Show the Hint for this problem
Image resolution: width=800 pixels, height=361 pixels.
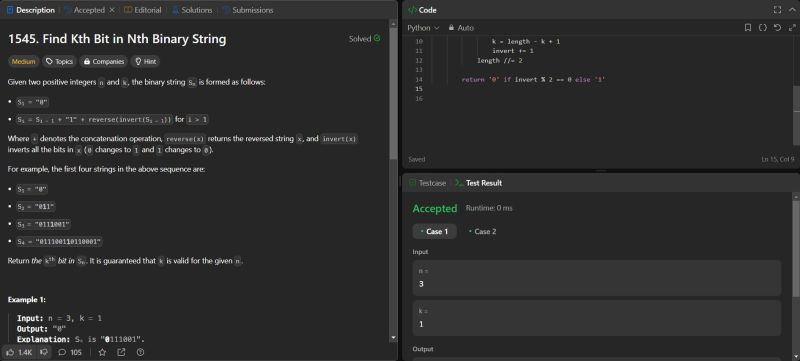[145, 61]
